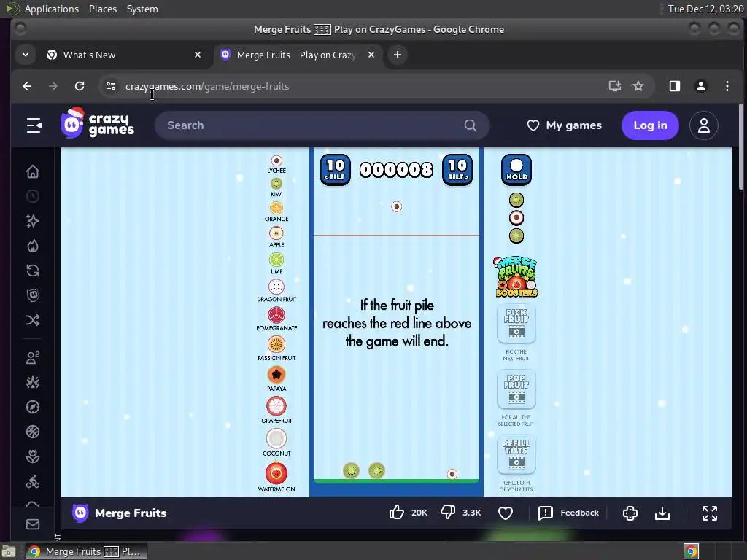Click the Papaya icon in fruit list
Image resolution: width=747 pixels, height=560 pixels.
276,375
